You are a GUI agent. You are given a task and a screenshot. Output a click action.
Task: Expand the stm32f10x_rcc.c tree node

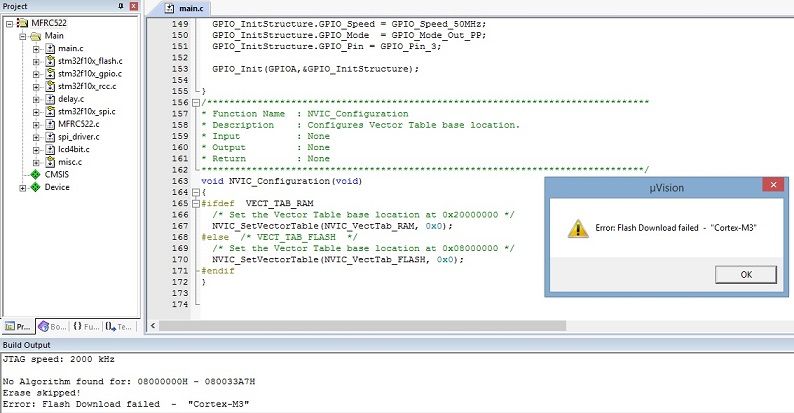pyautogui.click(x=36, y=87)
